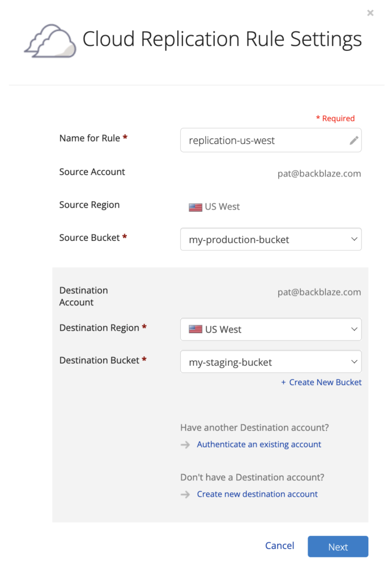The height and width of the screenshot is (580, 392).
Task: Click the source account email pat@backblaze.com
Action: pyautogui.click(x=319, y=173)
